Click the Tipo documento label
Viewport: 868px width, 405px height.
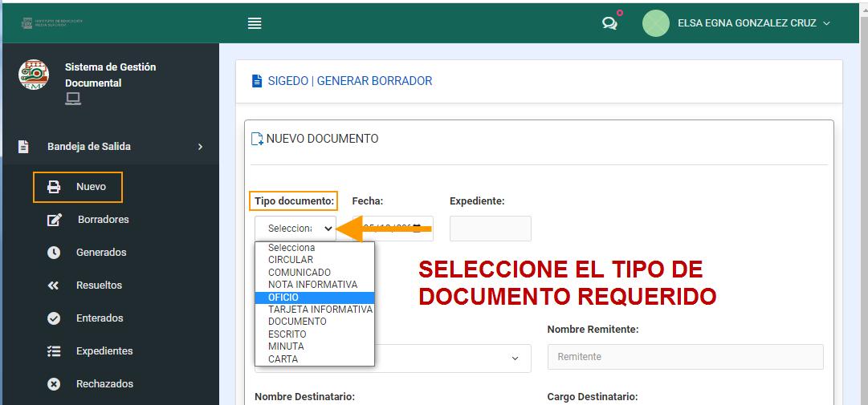[293, 201]
